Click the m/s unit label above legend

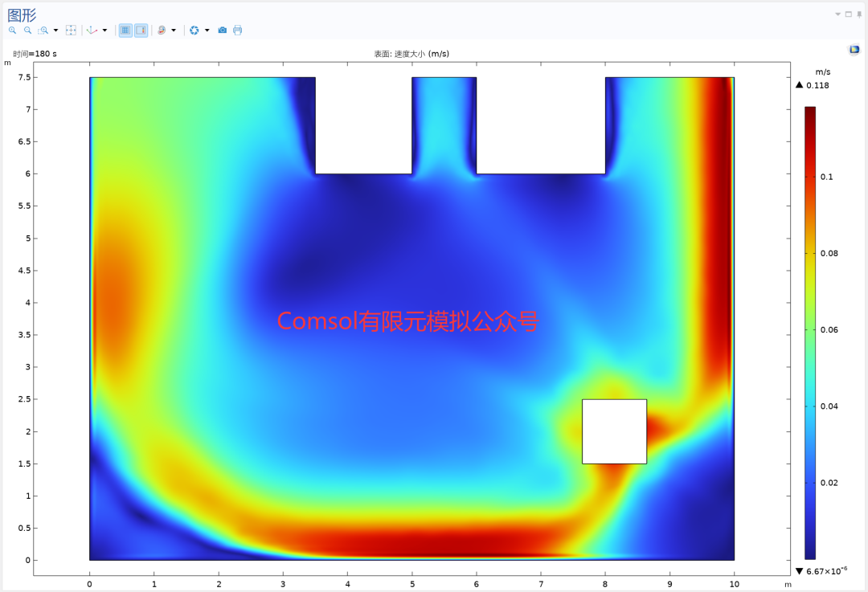823,72
